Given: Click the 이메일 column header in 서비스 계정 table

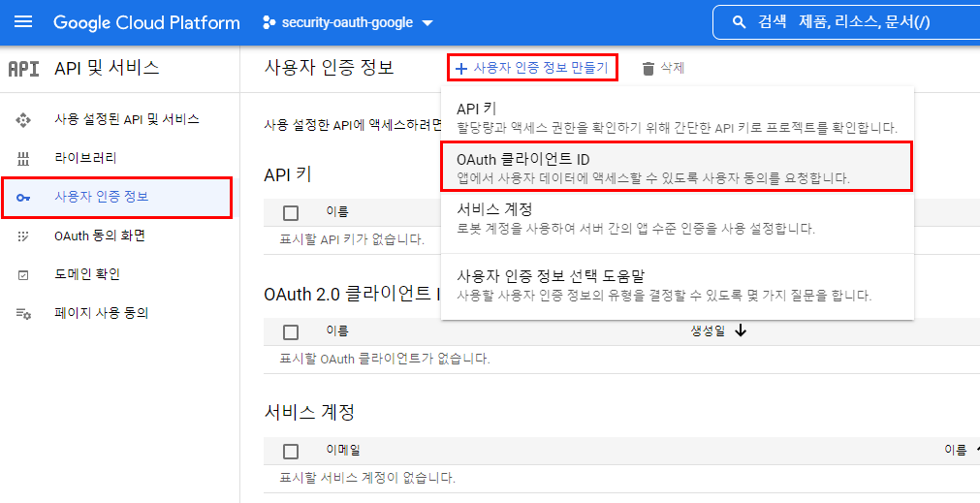Looking at the screenshot, I should [x=343, y=451].
